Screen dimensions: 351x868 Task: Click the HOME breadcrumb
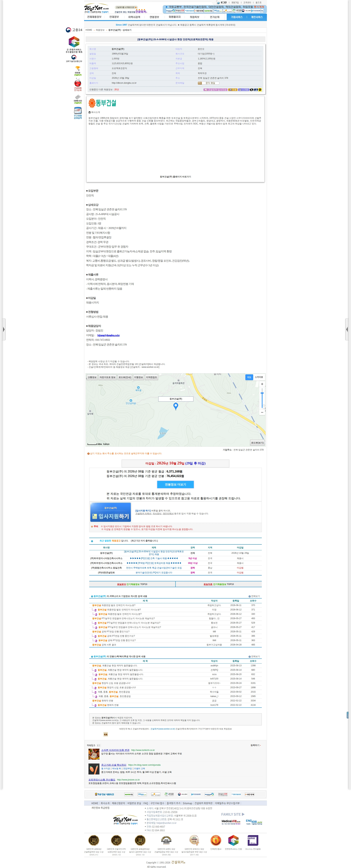[x=89, y=30]
